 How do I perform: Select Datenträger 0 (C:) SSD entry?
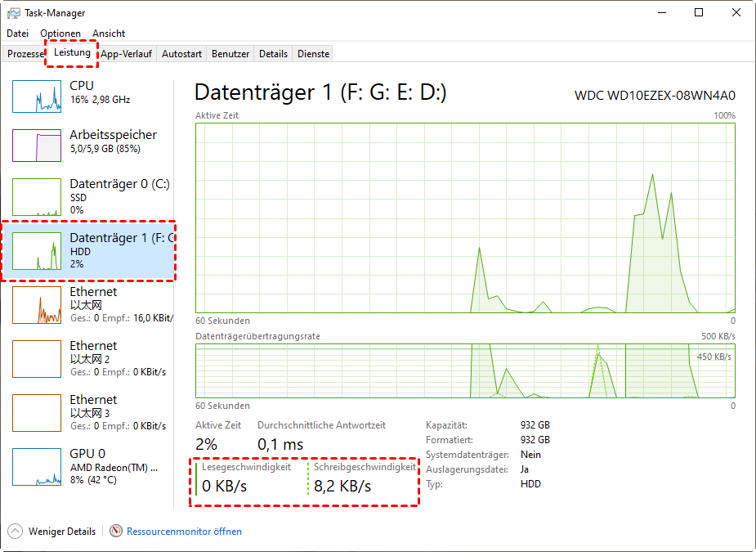(90, 196)
